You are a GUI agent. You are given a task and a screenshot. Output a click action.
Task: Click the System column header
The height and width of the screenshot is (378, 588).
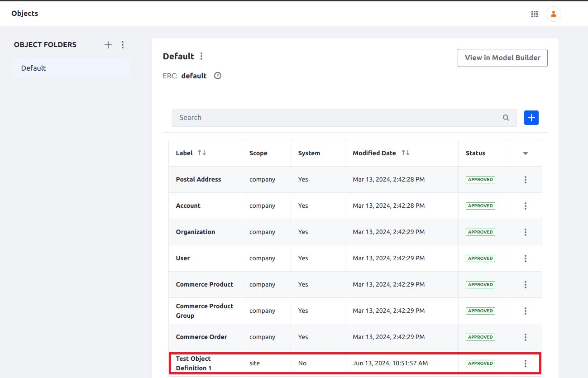309,153
